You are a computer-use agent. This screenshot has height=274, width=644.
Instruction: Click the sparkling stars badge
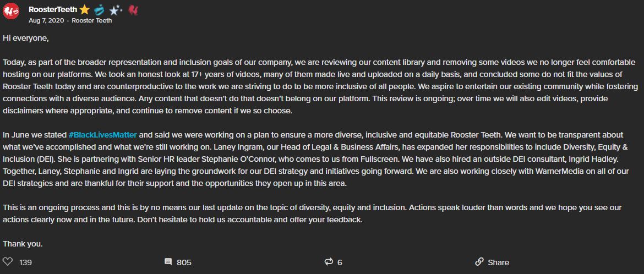coord(116,9)
